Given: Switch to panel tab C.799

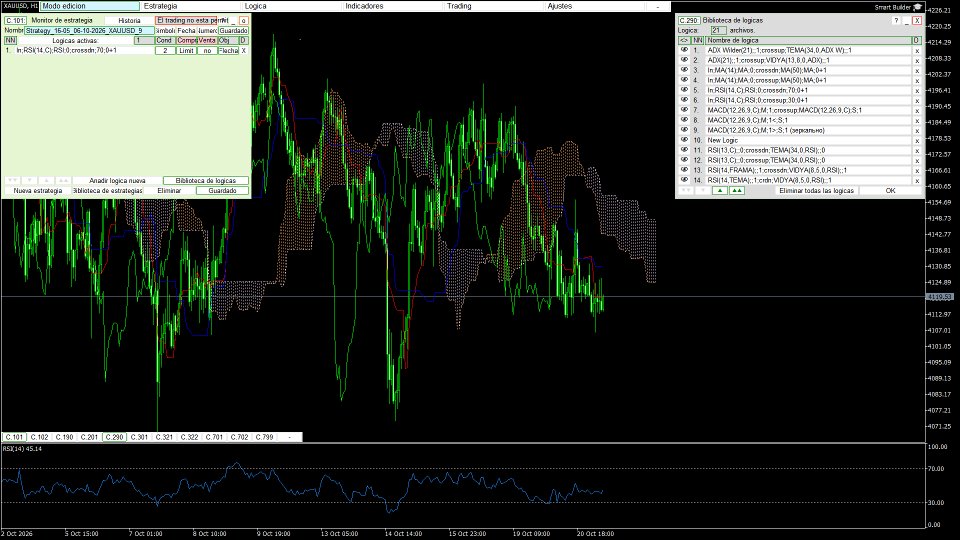Looking at the screenshot, I should (x=264, y=437).
